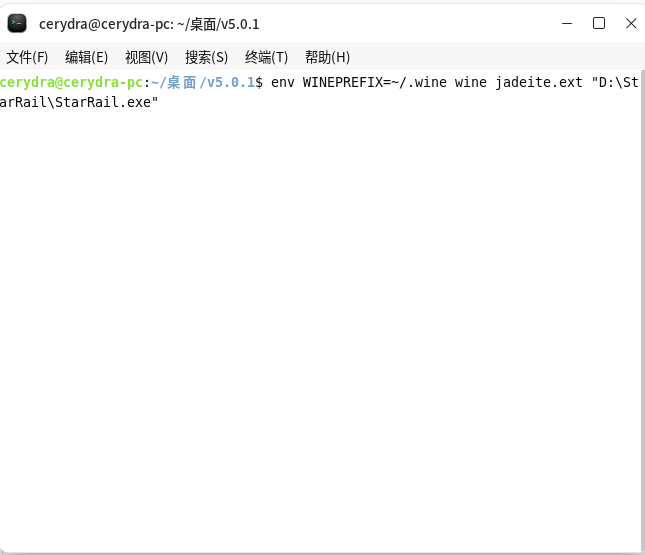Click the window title text in title bar
Viewport: 645px width, 555px height.
pos(149,23)
